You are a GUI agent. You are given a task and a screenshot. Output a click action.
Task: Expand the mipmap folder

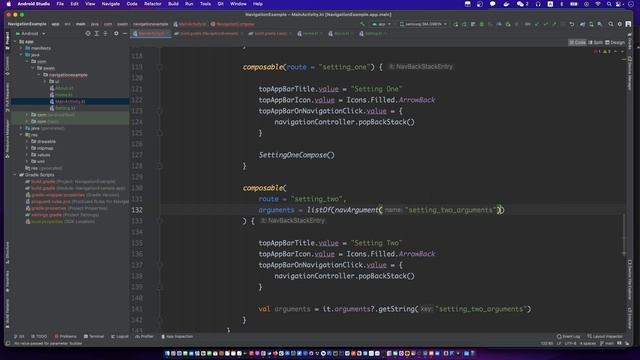pos(27,148)
